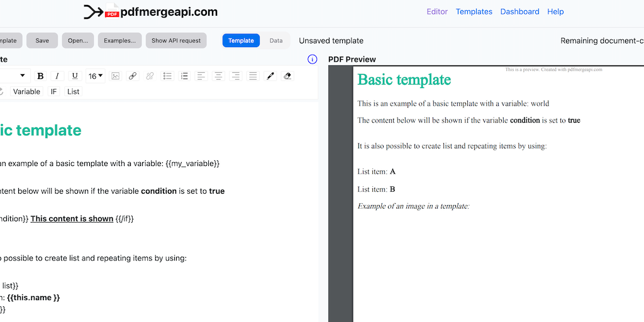
Task: Insert a Variable placeholder
Action: click(x=26, y=92)
